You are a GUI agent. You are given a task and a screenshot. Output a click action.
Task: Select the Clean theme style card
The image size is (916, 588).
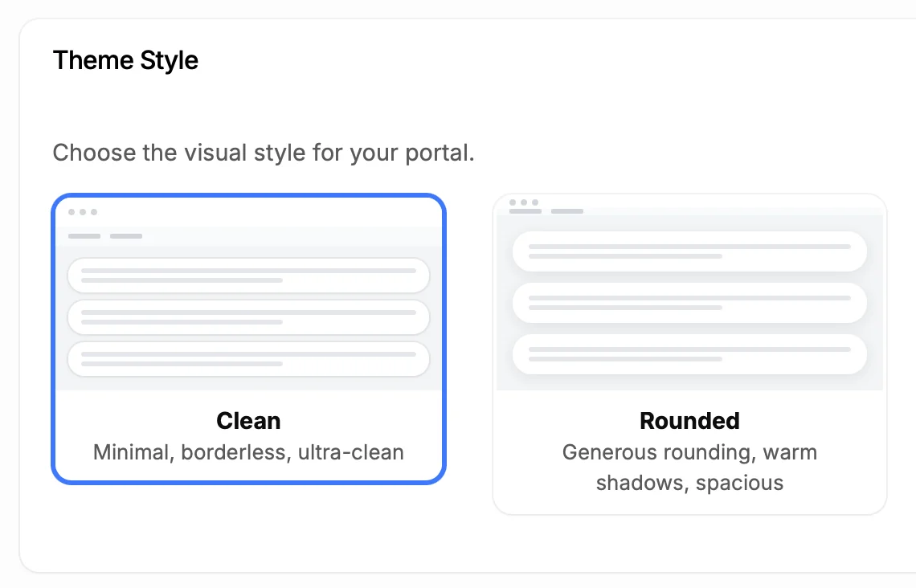coord(248,339)
